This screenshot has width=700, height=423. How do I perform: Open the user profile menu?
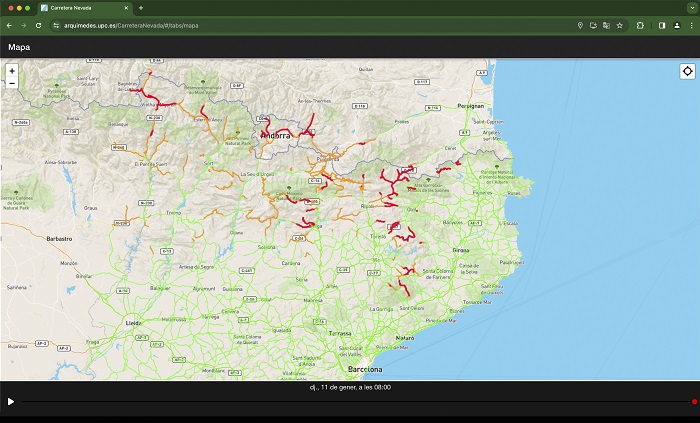pos(676,25)
